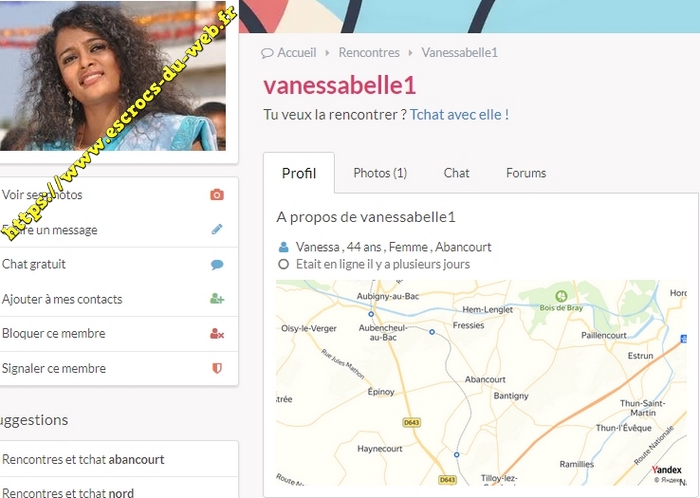Screen dimensions: 700x498
Task: Switch to the Photos (1) tab
Action: 380,173
